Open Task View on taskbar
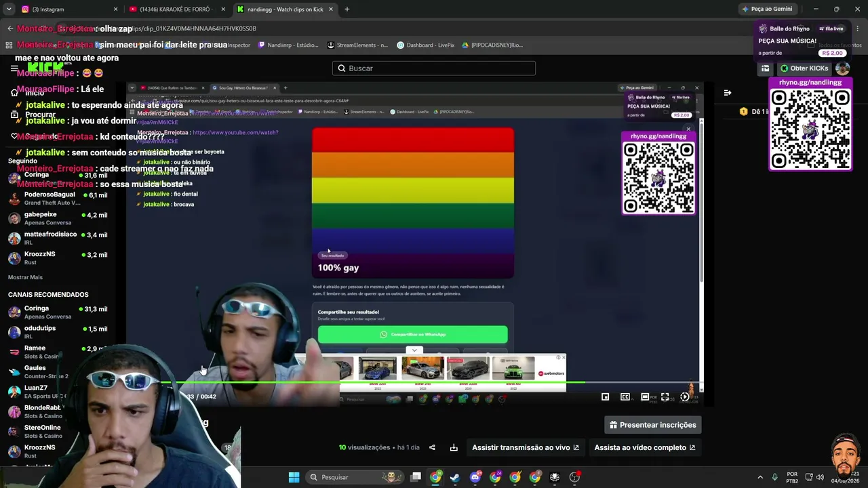Screen dimensions: 868x488 pos(416,477)
